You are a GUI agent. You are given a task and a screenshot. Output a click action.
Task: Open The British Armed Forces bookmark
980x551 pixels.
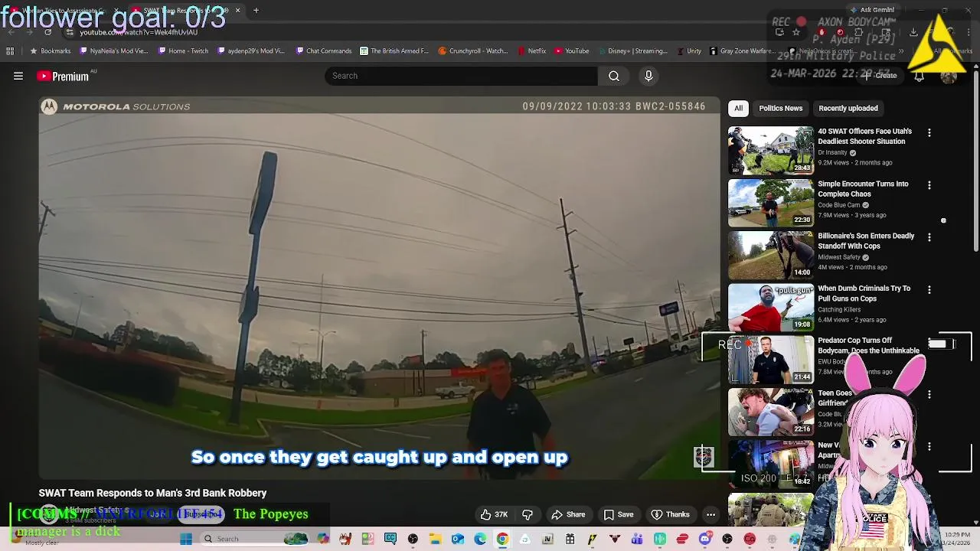(394, 51)
